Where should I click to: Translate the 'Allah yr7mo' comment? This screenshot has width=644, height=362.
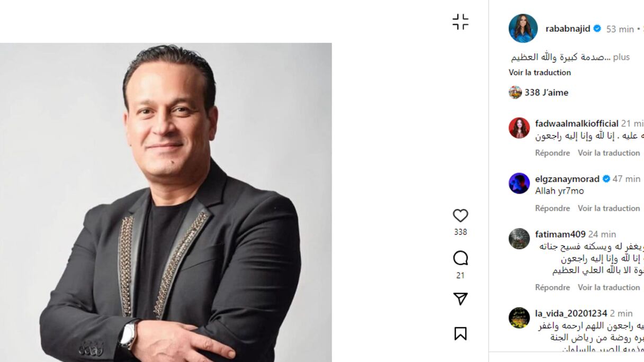pos(609,209)
